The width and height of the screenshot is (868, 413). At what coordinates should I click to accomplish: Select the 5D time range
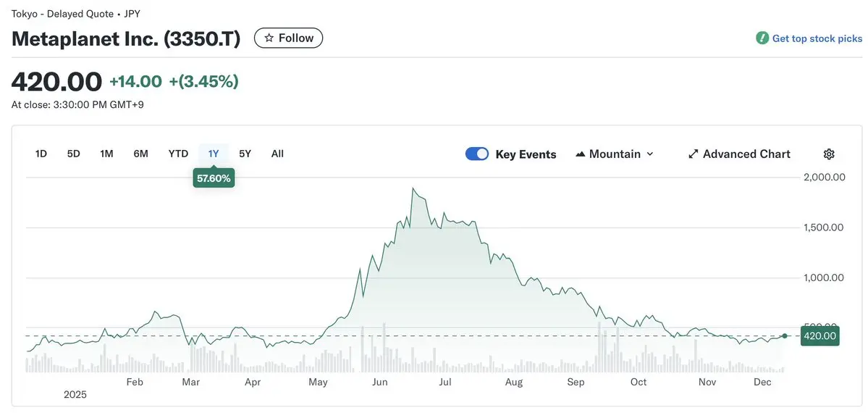[74, 154]
